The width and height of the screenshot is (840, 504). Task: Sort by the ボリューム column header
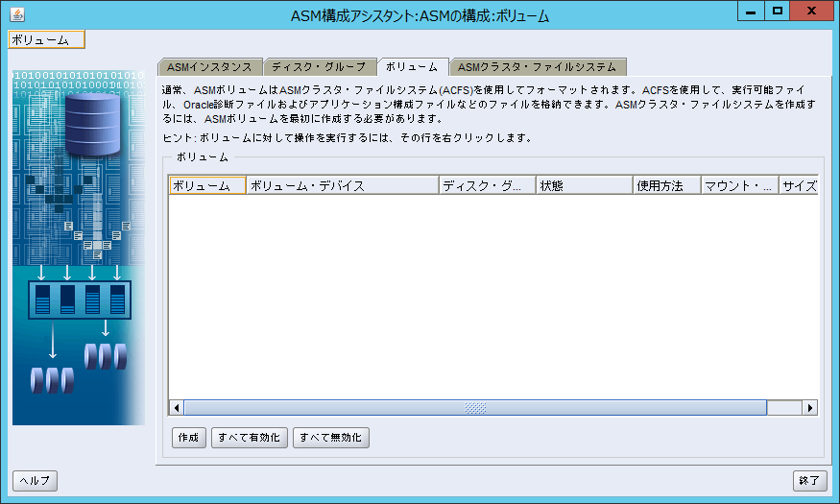[x=207, y=185]
